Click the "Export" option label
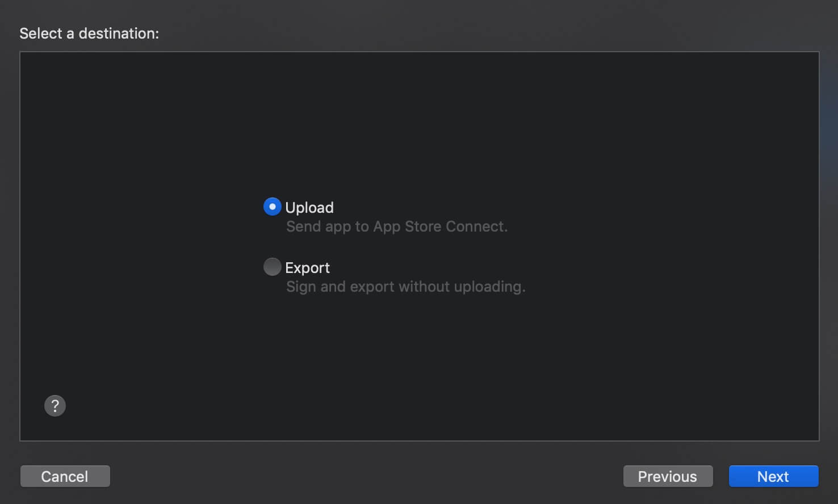Screen dimensions: 838x504 [x=307, y=268]
